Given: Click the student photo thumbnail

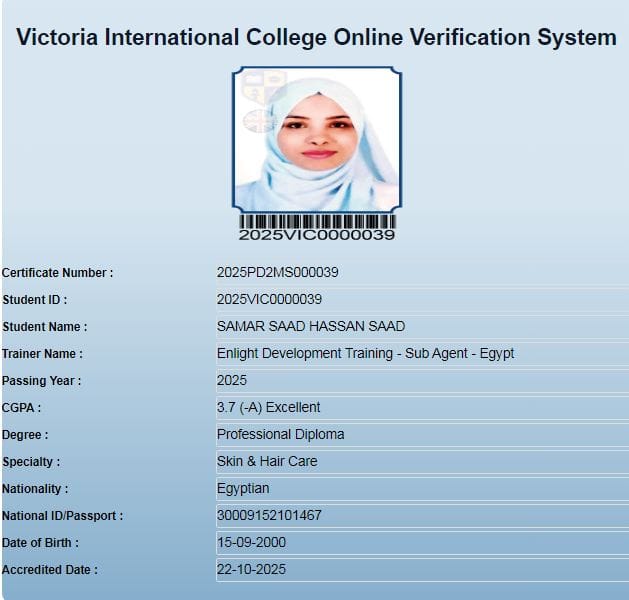Looking at the screenshot, I should (x=316, y=140).
